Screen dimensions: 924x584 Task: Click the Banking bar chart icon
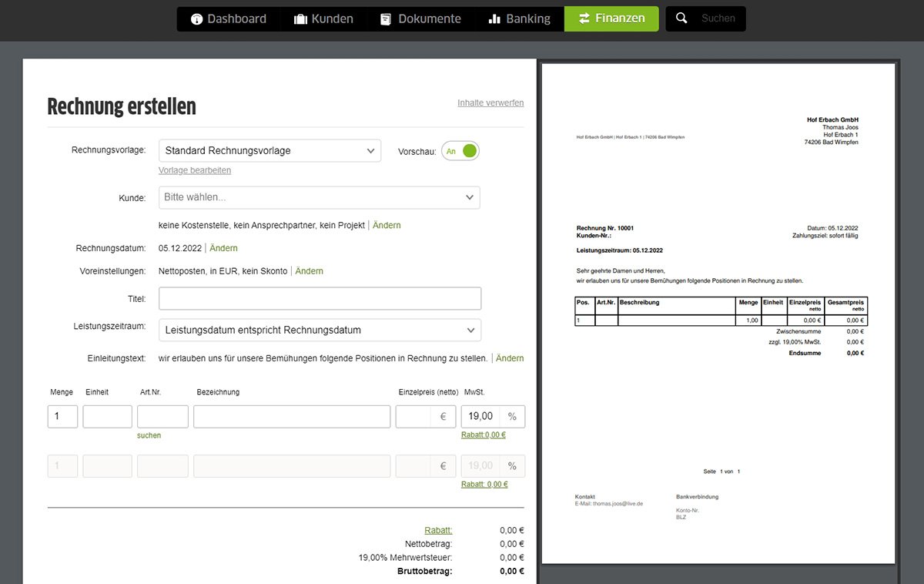click(x=494, y=19)
